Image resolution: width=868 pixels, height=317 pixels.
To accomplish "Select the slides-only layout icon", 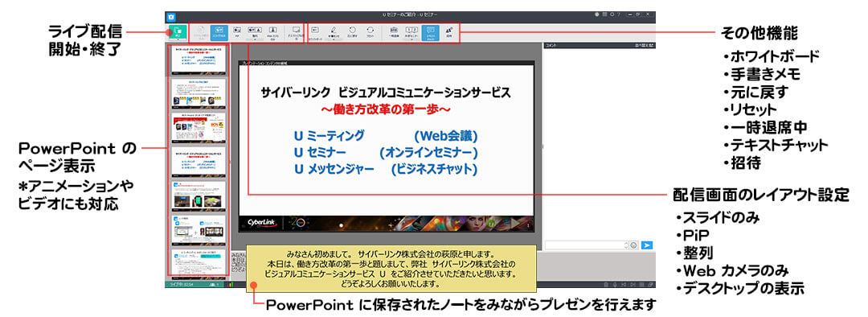I will 219,33.
